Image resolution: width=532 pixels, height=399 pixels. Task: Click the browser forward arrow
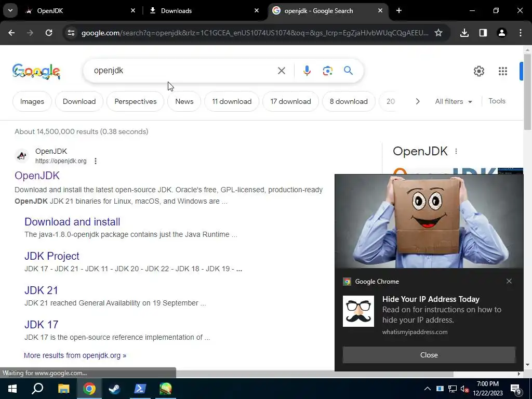[x=30, y=33]
